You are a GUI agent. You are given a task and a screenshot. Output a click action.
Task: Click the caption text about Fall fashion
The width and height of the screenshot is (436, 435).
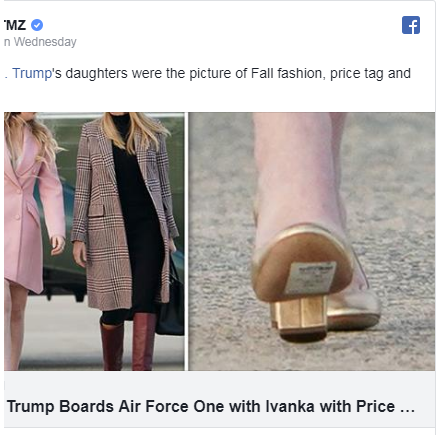(207, 73)
